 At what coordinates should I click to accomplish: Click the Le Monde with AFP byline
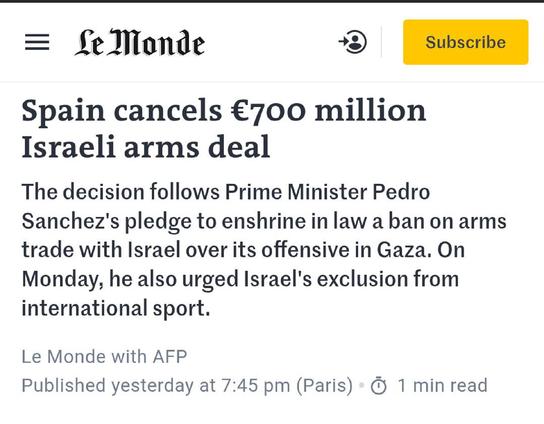[104, 356]
